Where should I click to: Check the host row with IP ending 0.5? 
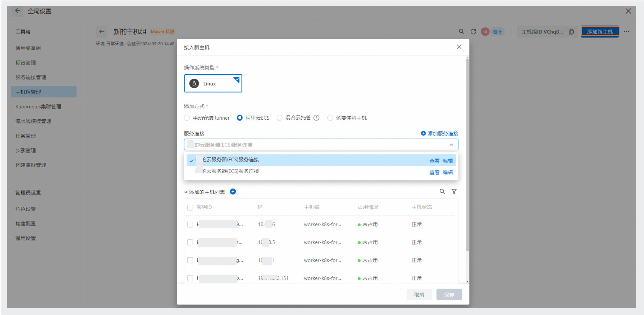pyautogui.click(x=190, y=242)
